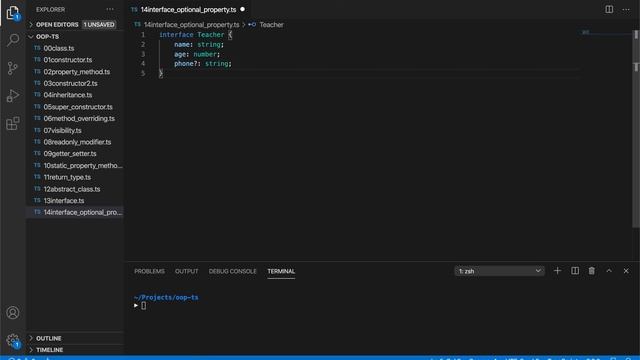Open editor more actions ellipsis
Viewport: 640px width, 360px height.
626,9
